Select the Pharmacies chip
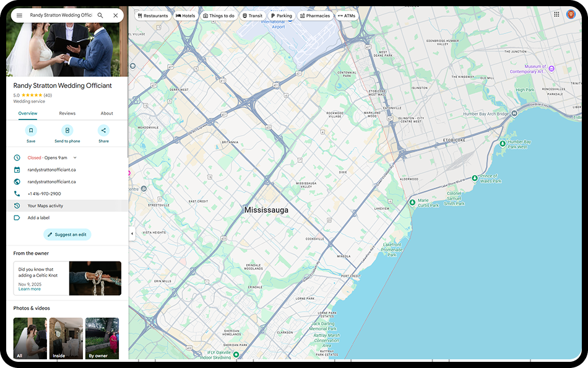The image size is (588, 368). 315,15
